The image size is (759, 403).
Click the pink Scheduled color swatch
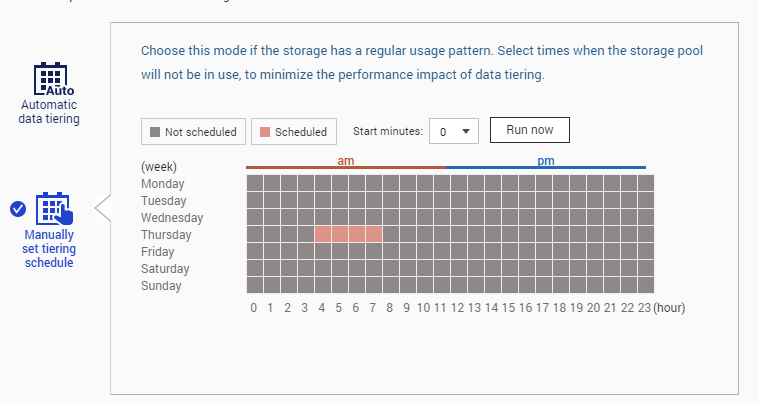pyautogui.click(x=265, y=131)
